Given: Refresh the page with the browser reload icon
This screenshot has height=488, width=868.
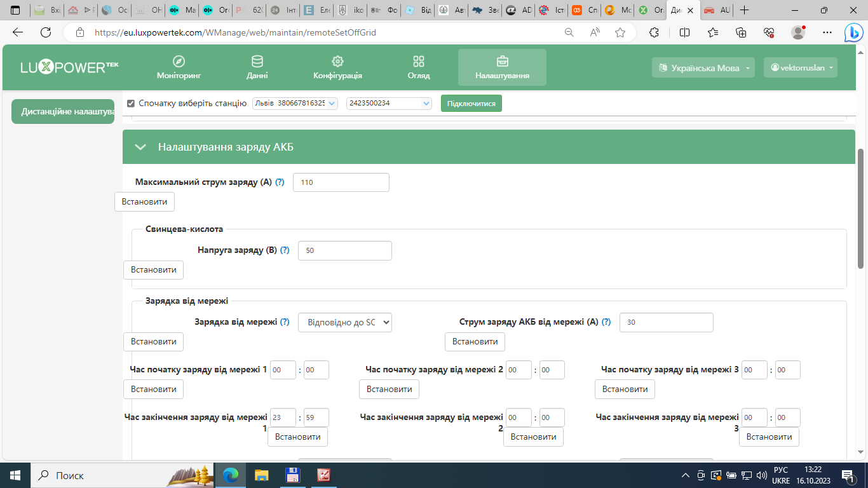Looking at the screenshot, I should pyautogui.click(x=46, y=32).
